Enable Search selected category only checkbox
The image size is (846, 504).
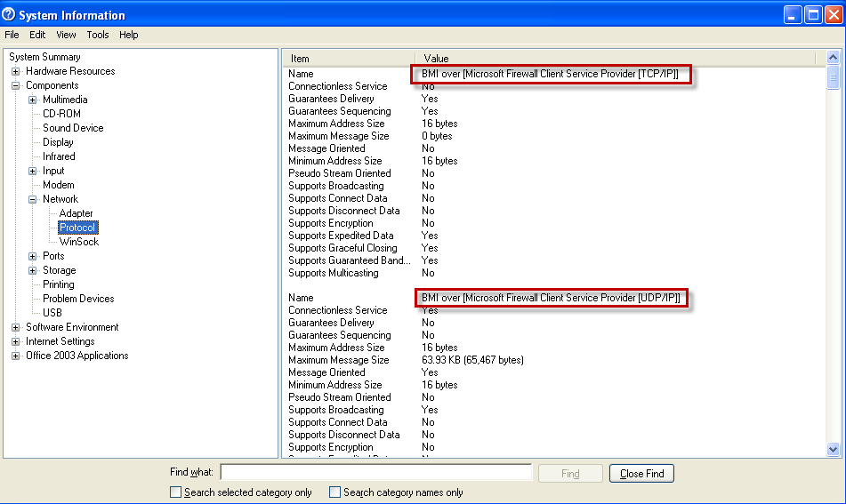tap(175, 492)
